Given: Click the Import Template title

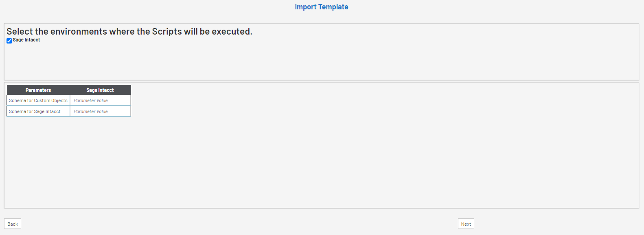Looking at the screenshot, I should click(x=321, y=7).
